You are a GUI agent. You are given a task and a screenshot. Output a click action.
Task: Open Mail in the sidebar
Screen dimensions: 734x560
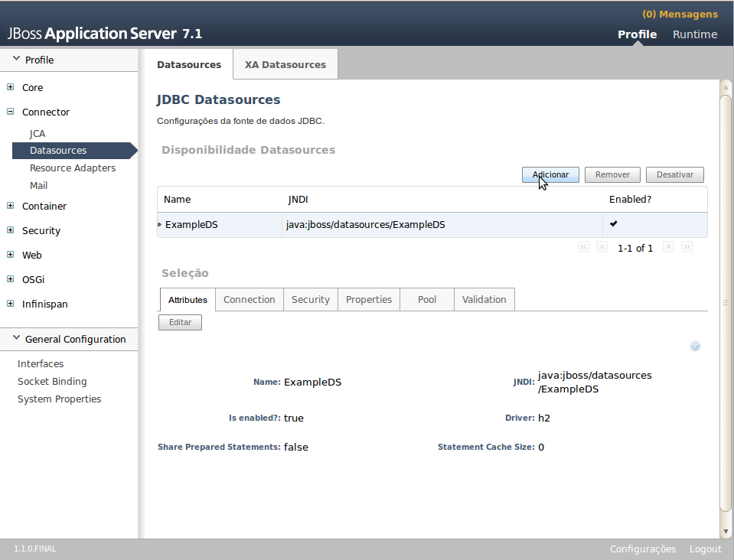tap(38, 186)
